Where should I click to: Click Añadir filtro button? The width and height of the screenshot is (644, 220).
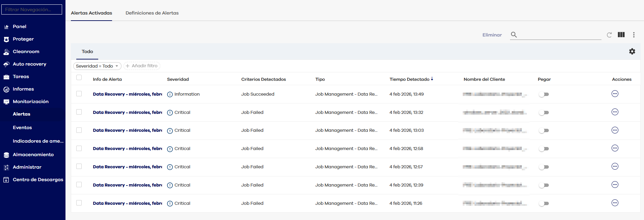tap(142, 66)
